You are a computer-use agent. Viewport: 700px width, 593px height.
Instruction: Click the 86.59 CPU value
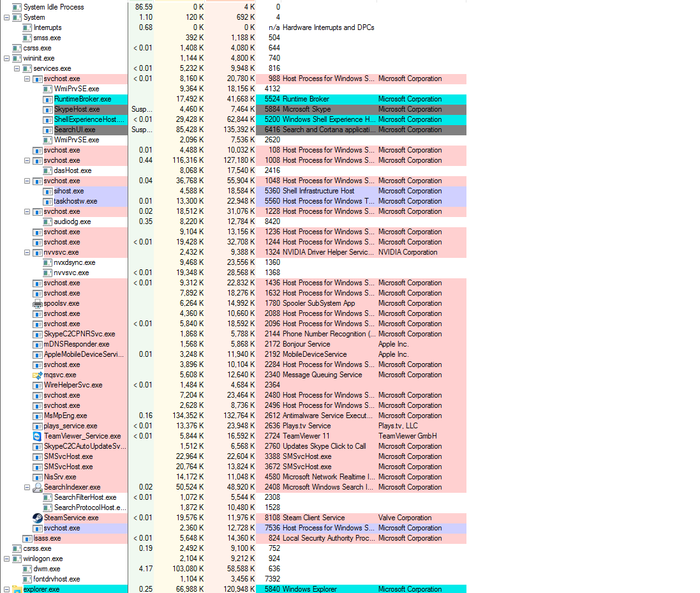(144, 7)
